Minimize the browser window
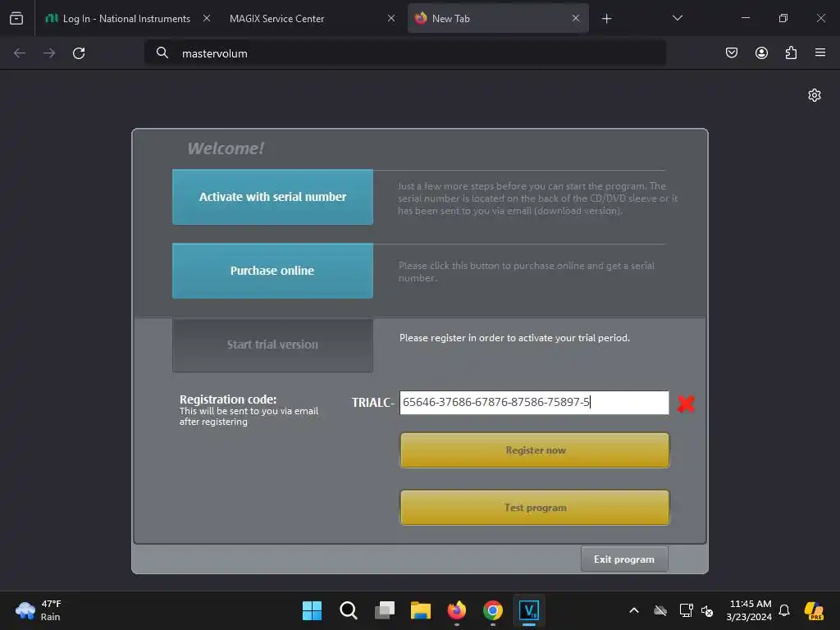 pyautogui.click(x=745, y=18)
